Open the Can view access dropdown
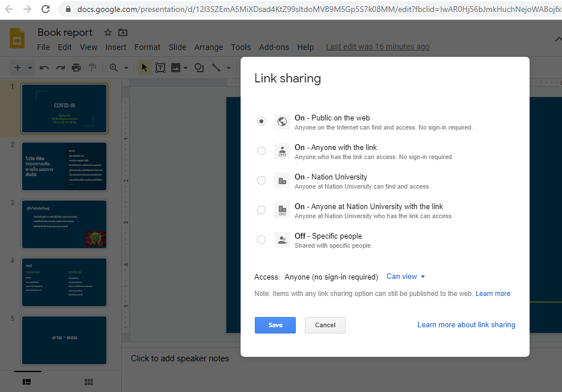 tap(406, 277)
